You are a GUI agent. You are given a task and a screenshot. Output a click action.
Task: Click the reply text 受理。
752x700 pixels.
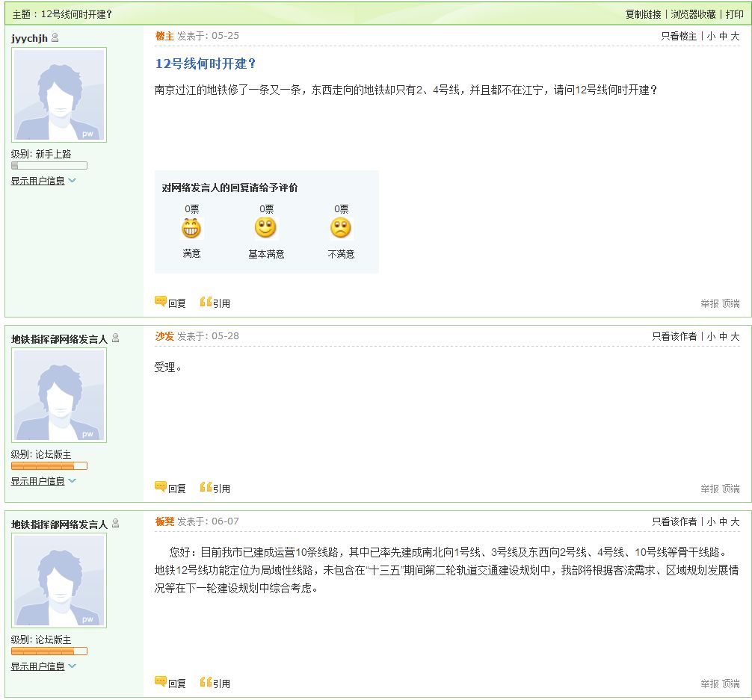point(168,368)
